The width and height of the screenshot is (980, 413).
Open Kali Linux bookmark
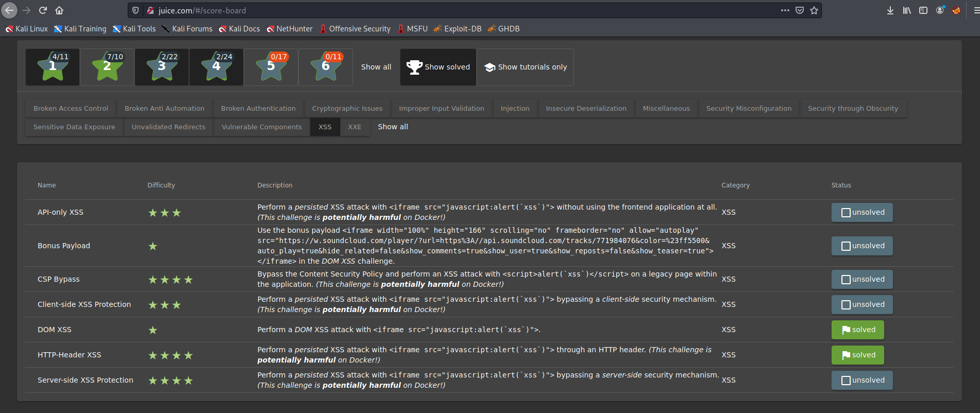click(27, 29)
